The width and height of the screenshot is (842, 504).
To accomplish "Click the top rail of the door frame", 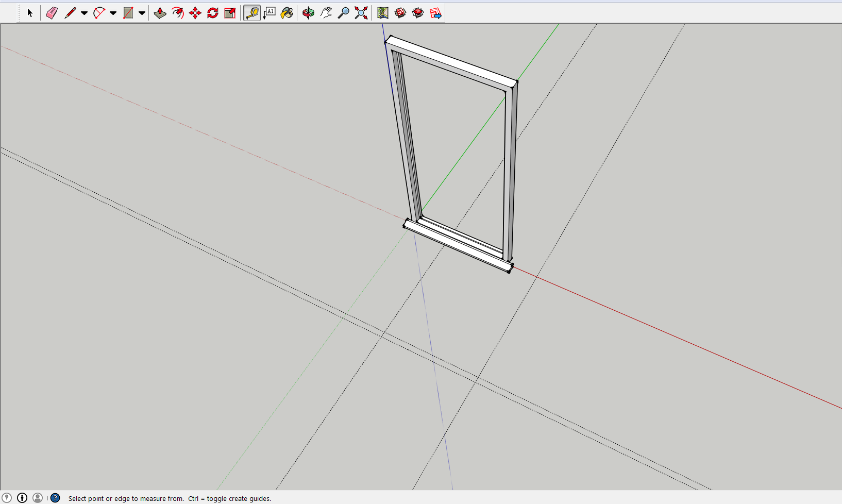I will coord(452,61).
